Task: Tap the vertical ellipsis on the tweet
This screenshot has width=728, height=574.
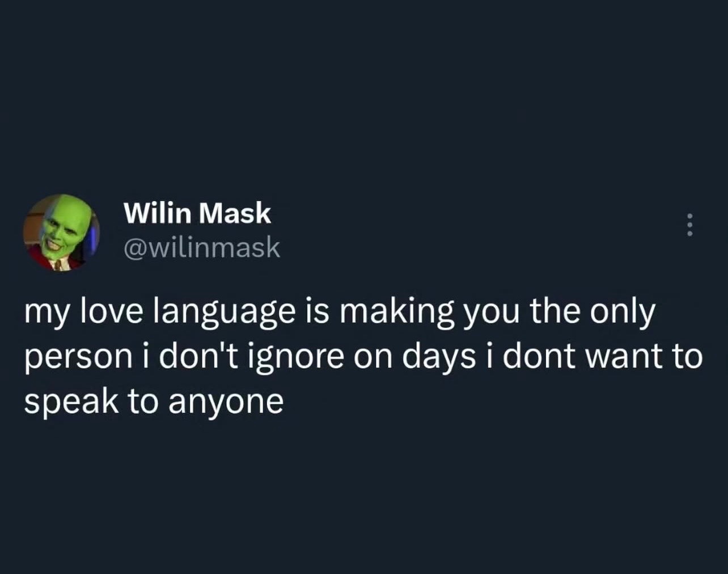Action: pyautogui.click(x=689, y=225)
